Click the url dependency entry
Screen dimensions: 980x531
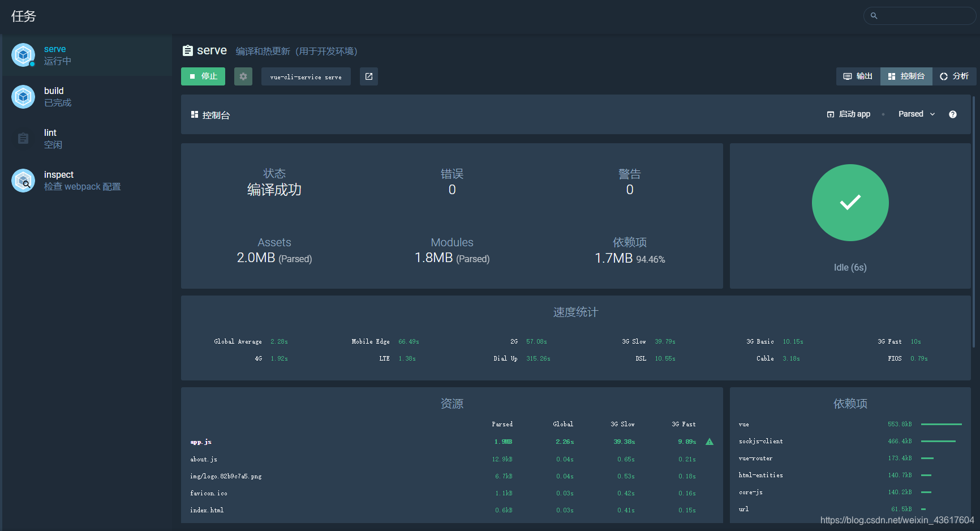(850, 509)
